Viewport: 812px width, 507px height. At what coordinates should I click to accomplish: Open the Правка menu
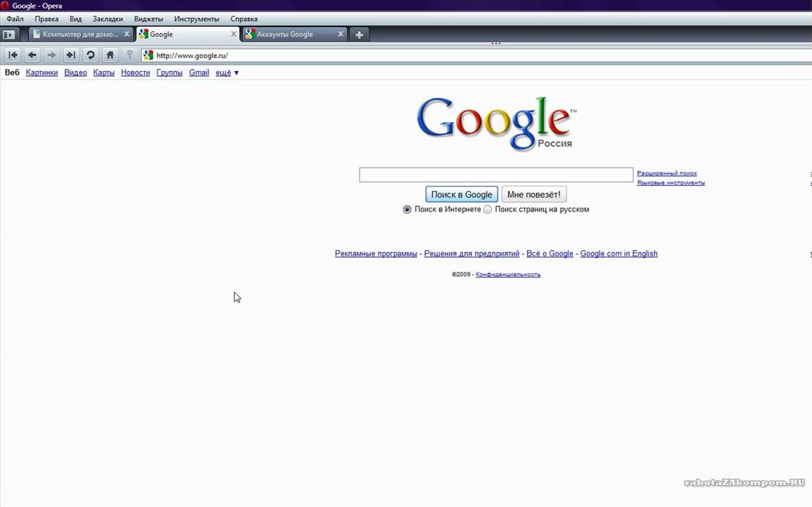pyautogui.click(x=46, y=19)
